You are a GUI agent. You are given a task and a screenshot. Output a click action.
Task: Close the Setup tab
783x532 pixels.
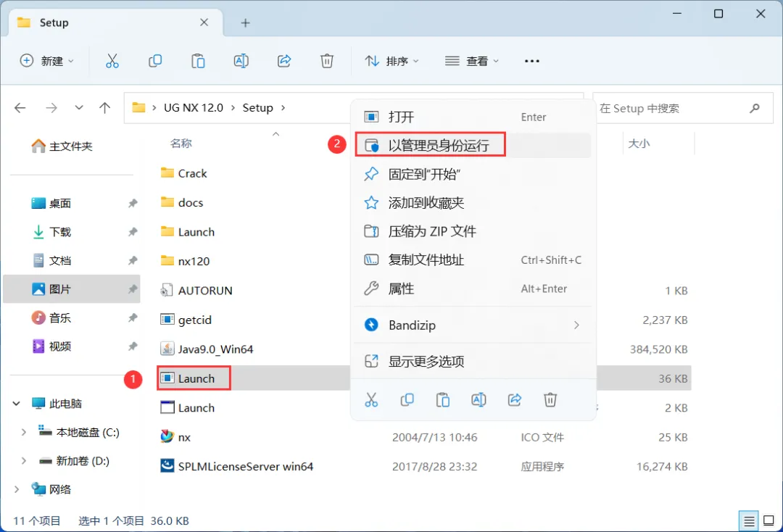[x=204, y=22]
